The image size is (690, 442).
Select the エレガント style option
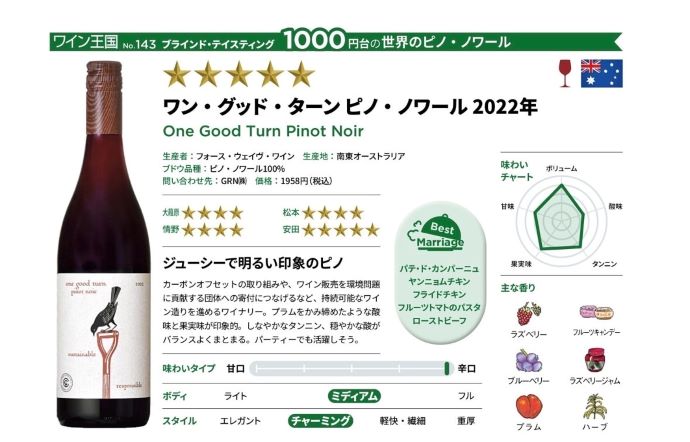pos(240,421)
